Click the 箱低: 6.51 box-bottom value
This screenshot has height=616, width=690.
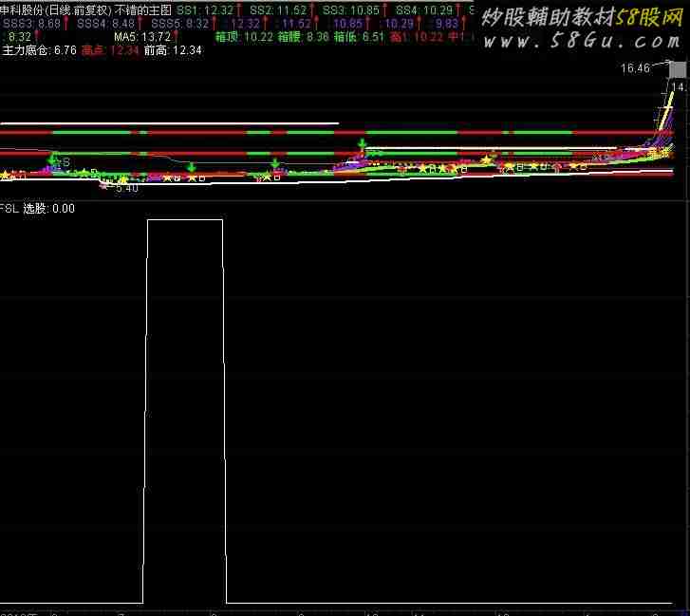click(x=360, y=36)
